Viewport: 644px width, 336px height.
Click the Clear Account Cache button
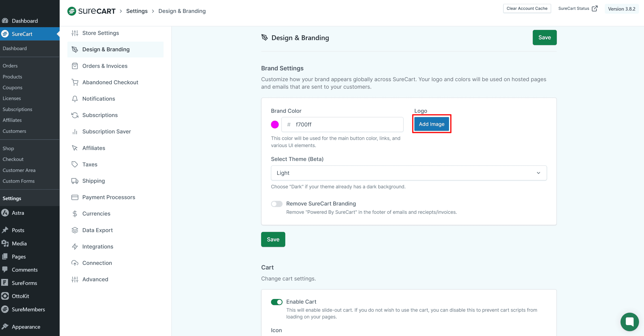(x=527, y=9)
